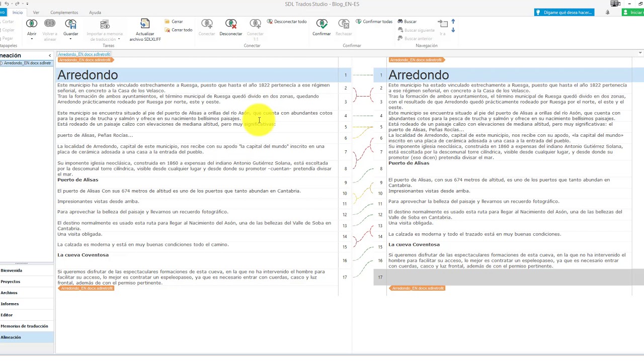Select Arredondo_EN.docx.sdlretrofit document tab

tap(84, 54)
